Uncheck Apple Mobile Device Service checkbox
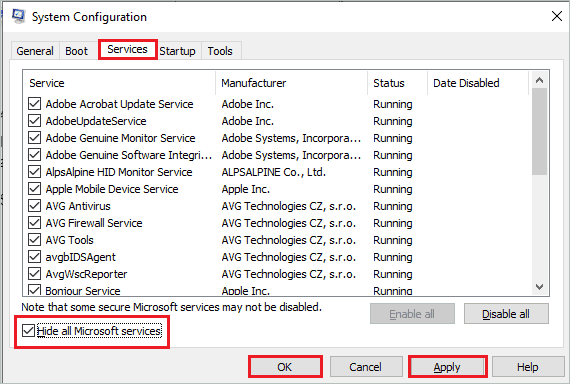The width and height of the screenshot is (570, 384). click(x=35, y=189)
